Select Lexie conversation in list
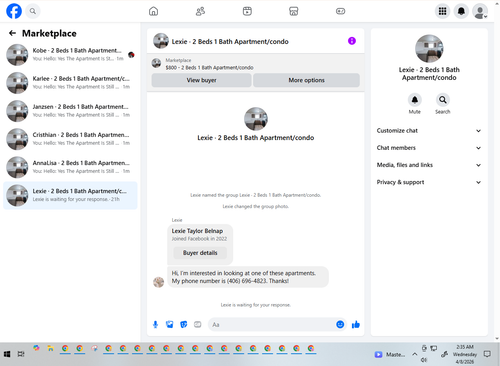Screen dimensions: 500x366 [70, 195]
